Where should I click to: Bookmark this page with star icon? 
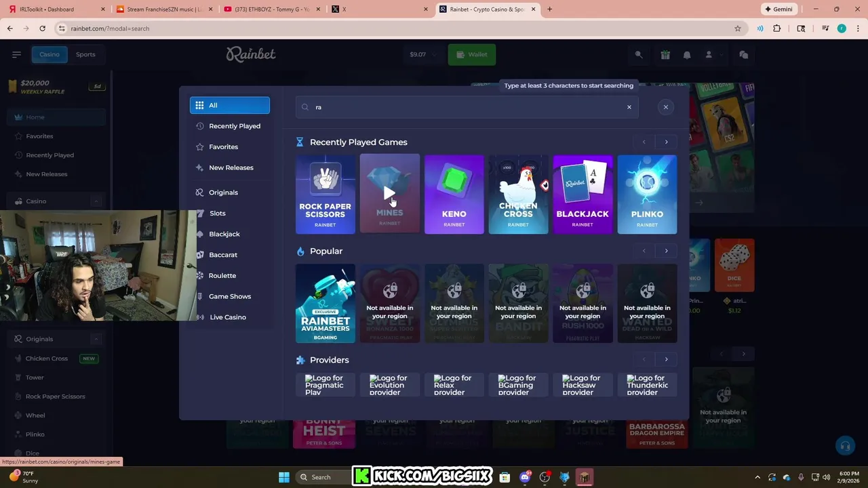tap(738, 28)
